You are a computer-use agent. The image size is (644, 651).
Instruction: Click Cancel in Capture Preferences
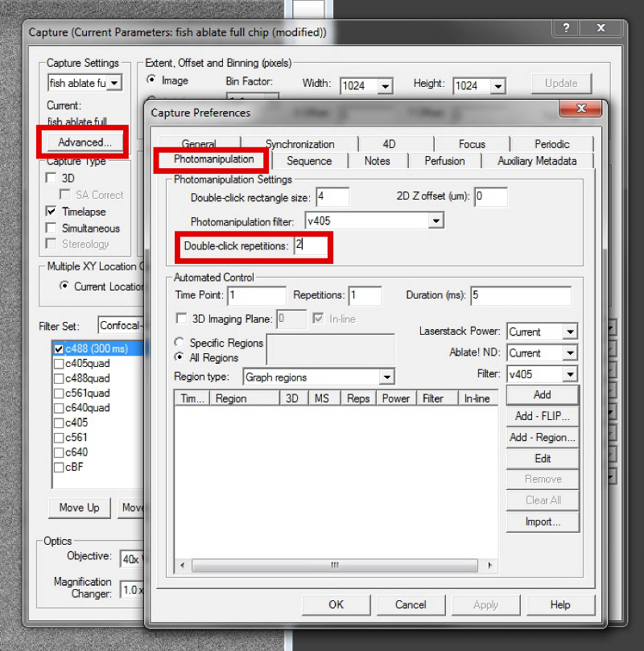411,604
